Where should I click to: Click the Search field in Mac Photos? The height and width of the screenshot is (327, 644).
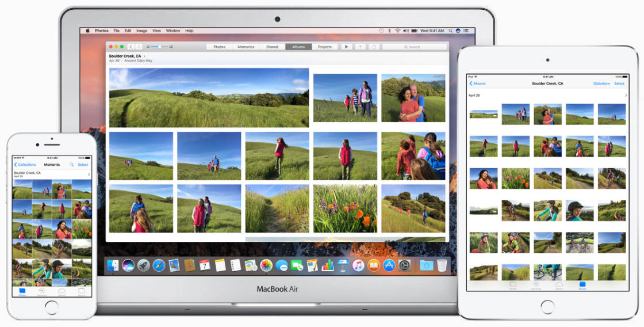[414, 47]
